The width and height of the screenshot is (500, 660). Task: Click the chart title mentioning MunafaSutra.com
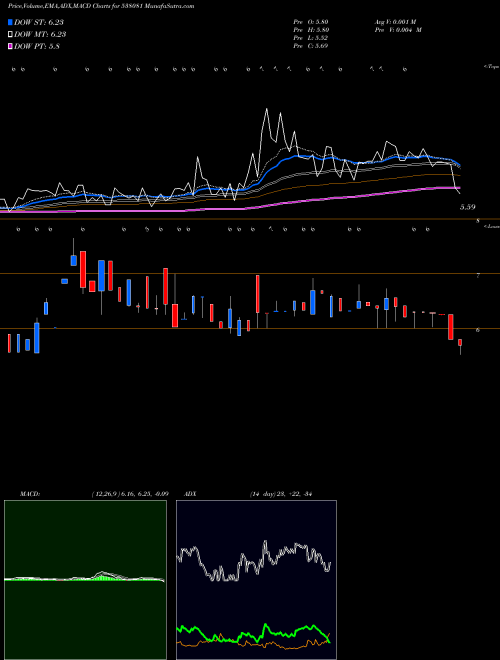coord(101,6)
